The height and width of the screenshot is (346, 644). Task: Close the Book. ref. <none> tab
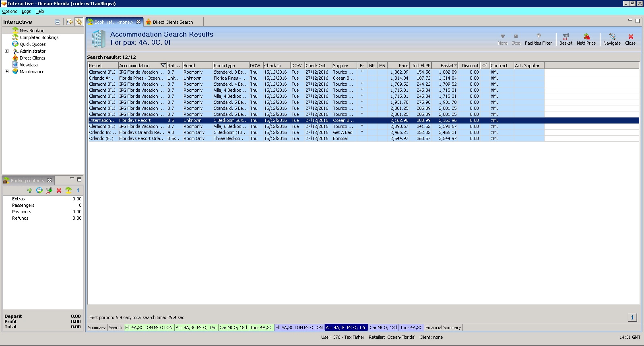point(138,22)
